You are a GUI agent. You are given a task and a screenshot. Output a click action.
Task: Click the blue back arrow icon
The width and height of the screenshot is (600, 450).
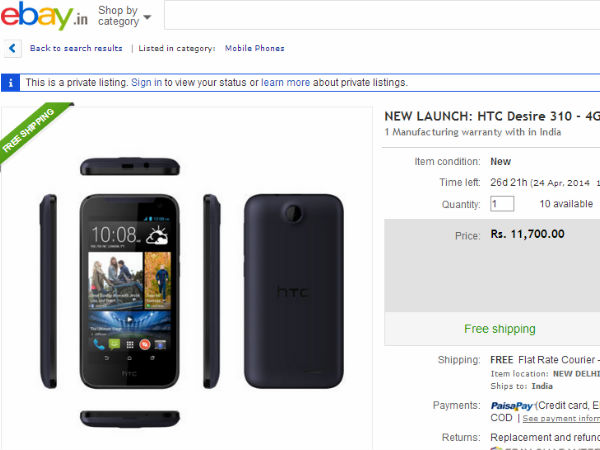point(12,48)
